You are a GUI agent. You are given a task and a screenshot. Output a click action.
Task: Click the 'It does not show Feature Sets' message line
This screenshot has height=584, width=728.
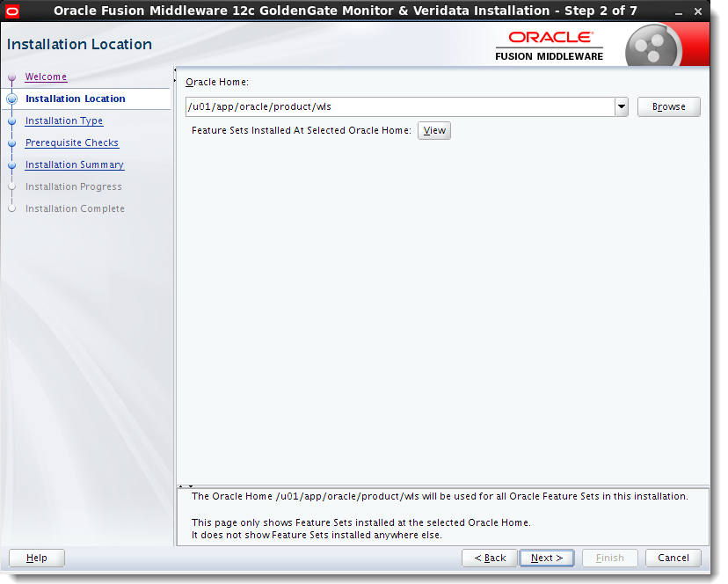point(317,536)
